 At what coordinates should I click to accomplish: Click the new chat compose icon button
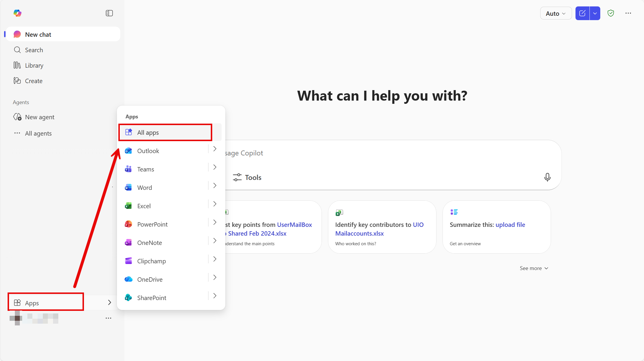582,13
